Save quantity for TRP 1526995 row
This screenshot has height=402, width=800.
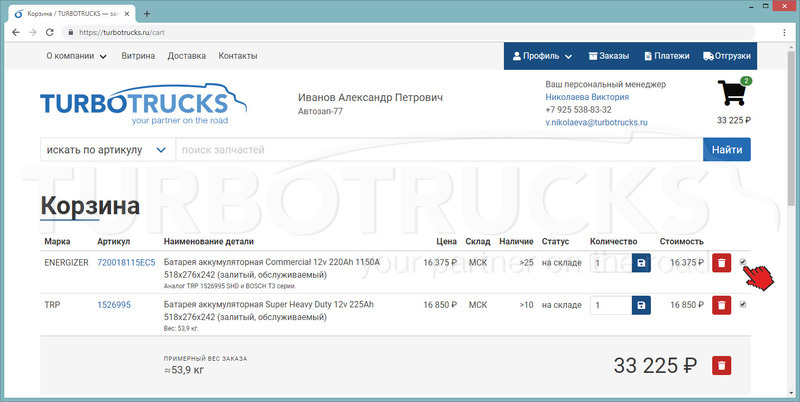641,305
